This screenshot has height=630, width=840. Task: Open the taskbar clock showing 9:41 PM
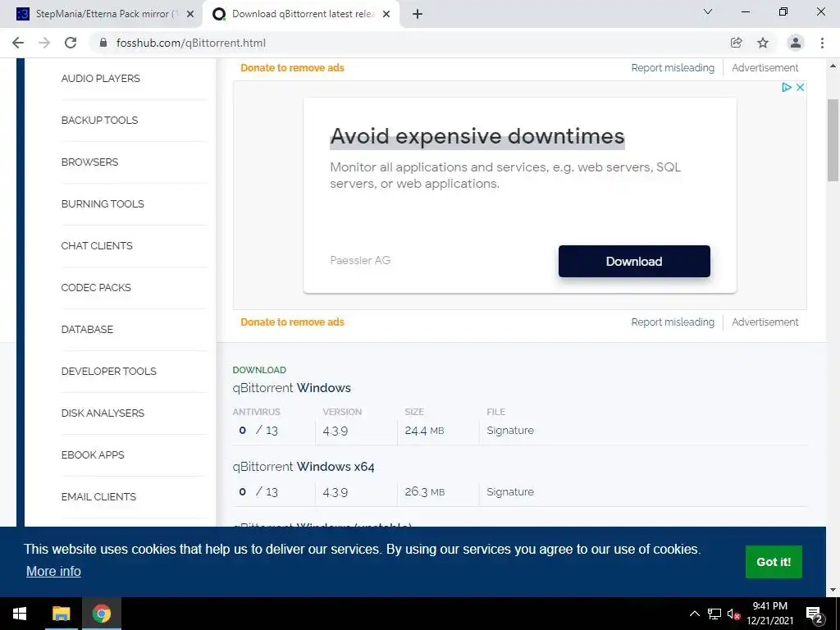click(x=769, y=614)
